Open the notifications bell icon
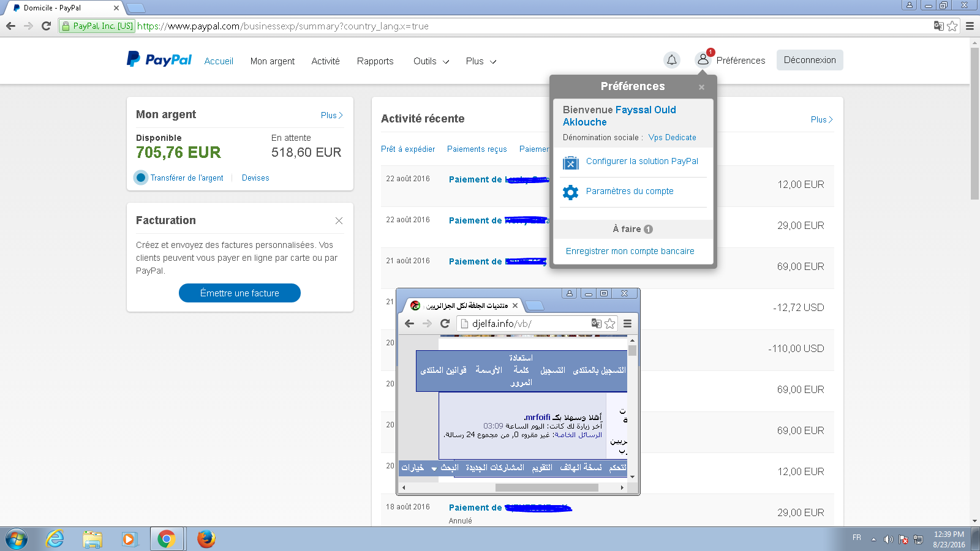980x551 pixels. coord(672,60)
